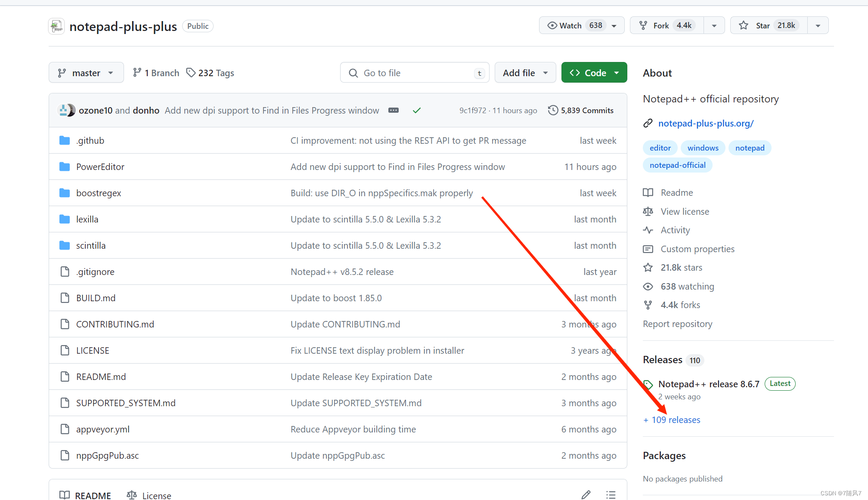Open the README outline list icon
The image size is (868, 500).
pyautogui.click(x=611, y=495)
